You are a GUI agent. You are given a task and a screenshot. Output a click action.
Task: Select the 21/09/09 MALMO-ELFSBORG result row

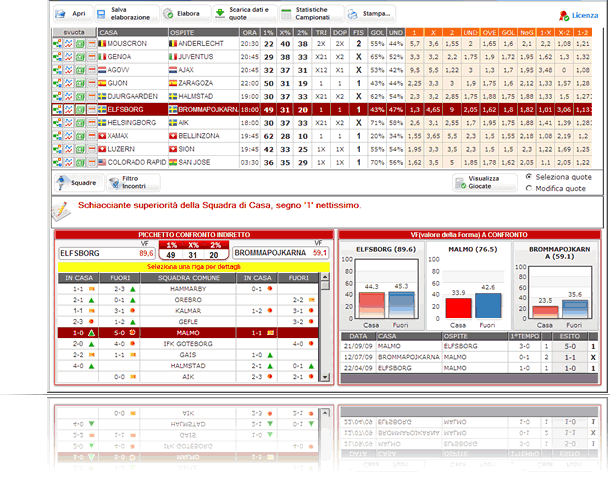[469, 346]
